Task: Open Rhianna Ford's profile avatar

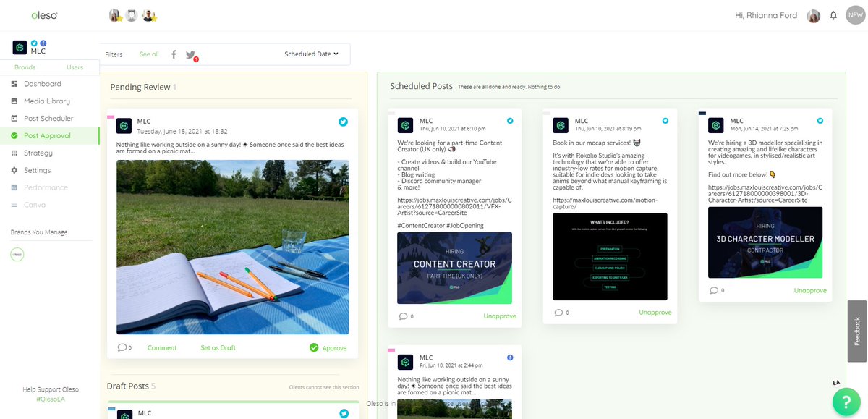Action: click(814, 16)
